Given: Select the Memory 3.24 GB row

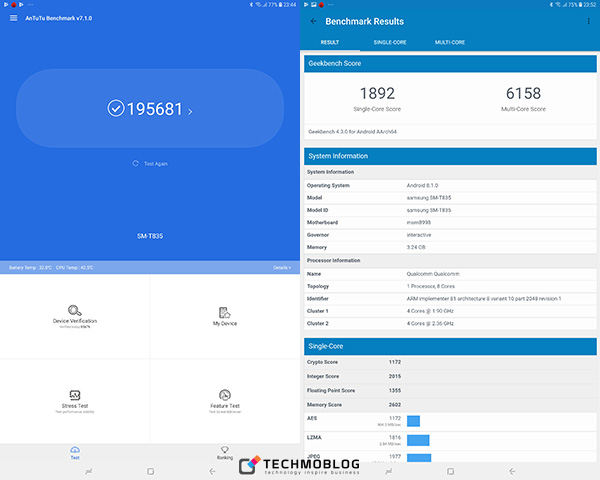Looking at the screenshot, I should [450, 247].
